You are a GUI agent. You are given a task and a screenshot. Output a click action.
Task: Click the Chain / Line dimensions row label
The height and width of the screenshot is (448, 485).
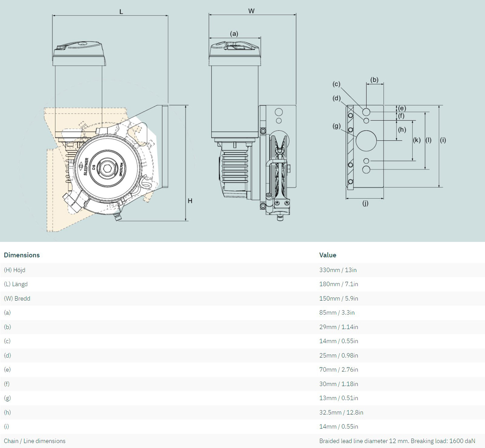35,441
